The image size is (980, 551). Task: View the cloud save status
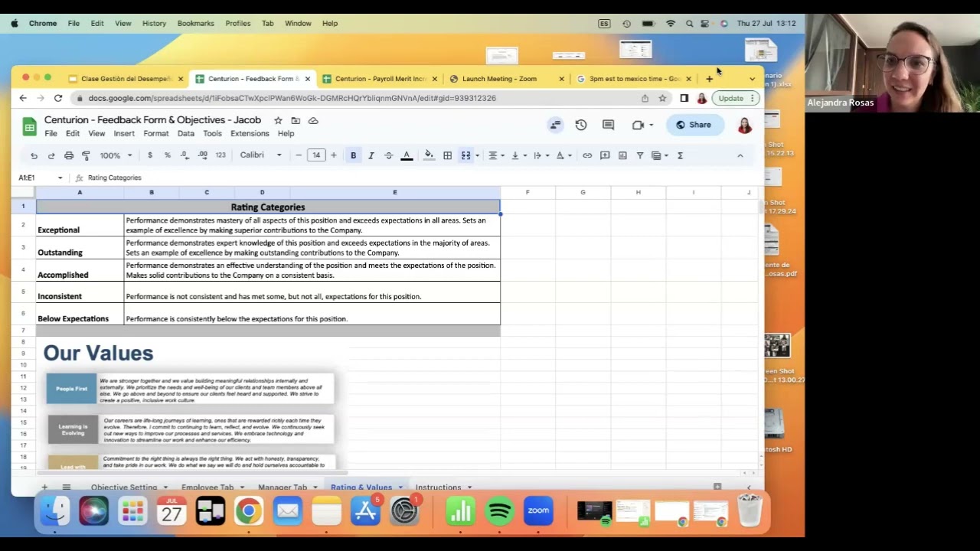coord(313,120)
